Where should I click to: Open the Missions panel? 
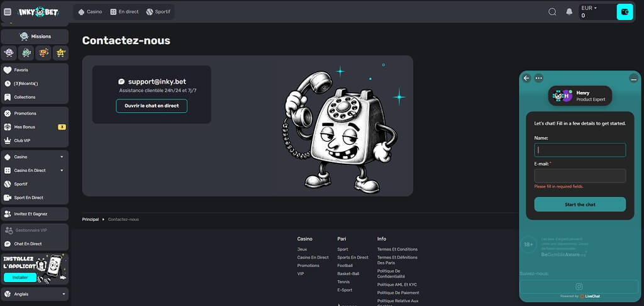(35, 36)
